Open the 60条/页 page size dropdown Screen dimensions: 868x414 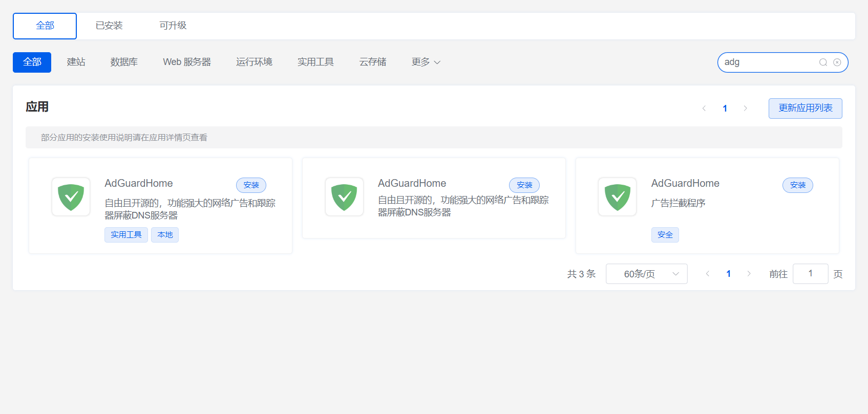pyautogui.click(x=647, y=274)
